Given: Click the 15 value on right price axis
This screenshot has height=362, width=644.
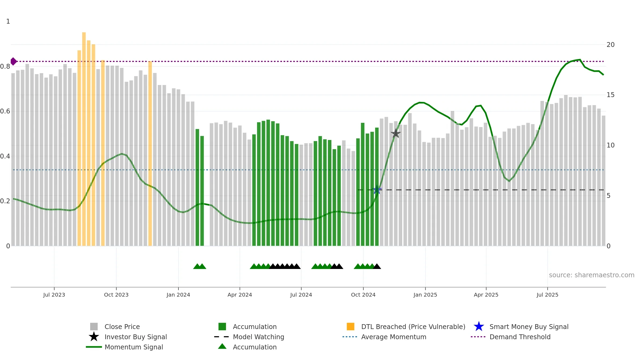Looking at the screenshot, I should [x=610, y=95].
